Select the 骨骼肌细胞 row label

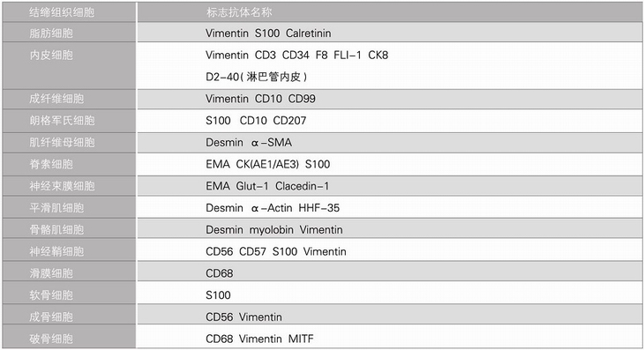(x=69, y=230)
